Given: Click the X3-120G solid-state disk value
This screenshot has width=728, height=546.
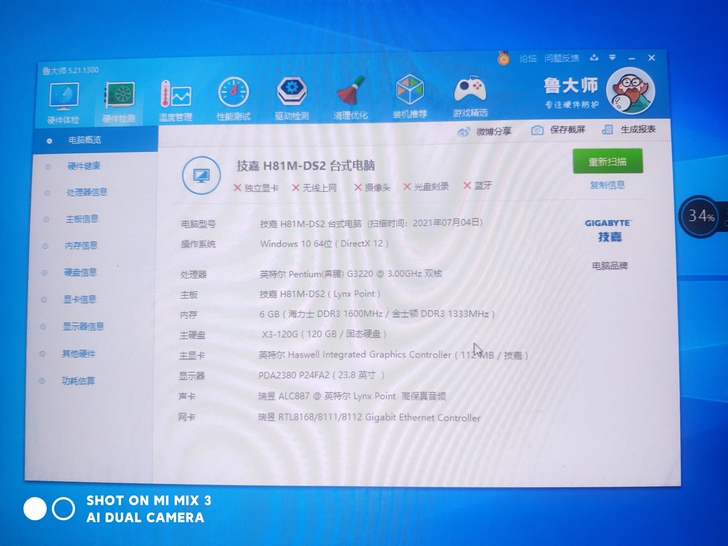Looking at the screenshot, I should 324,334.
